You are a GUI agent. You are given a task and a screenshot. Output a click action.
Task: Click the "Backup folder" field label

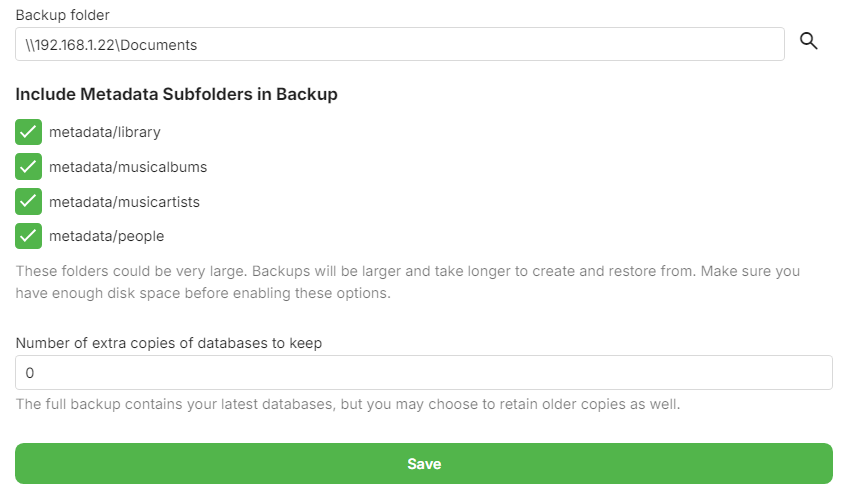[x=62, y=15]
